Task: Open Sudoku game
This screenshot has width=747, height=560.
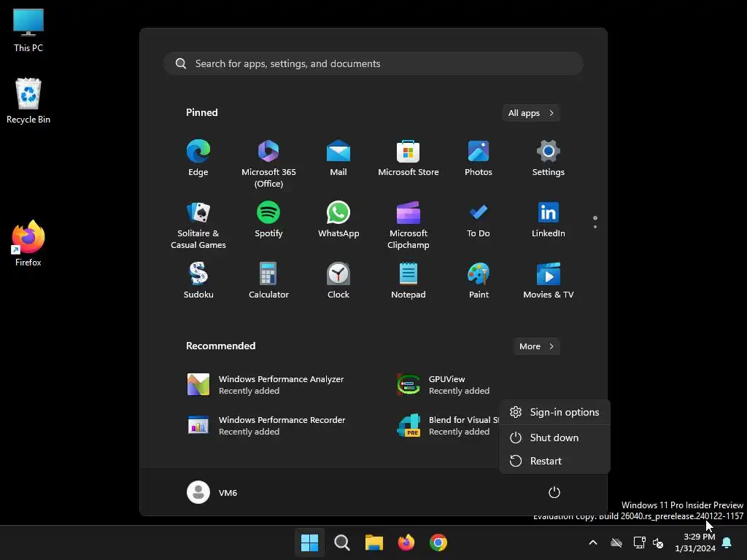Action: coord(198,281)
